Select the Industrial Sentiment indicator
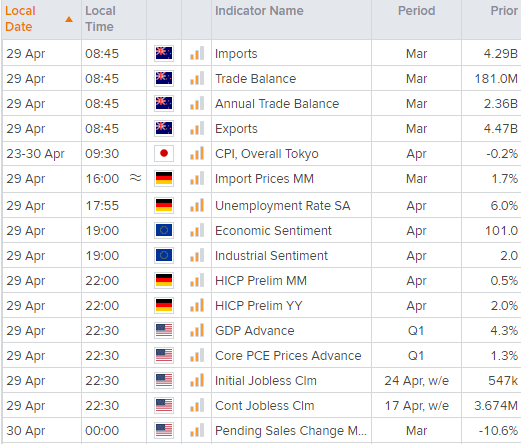 coord(271,256)
